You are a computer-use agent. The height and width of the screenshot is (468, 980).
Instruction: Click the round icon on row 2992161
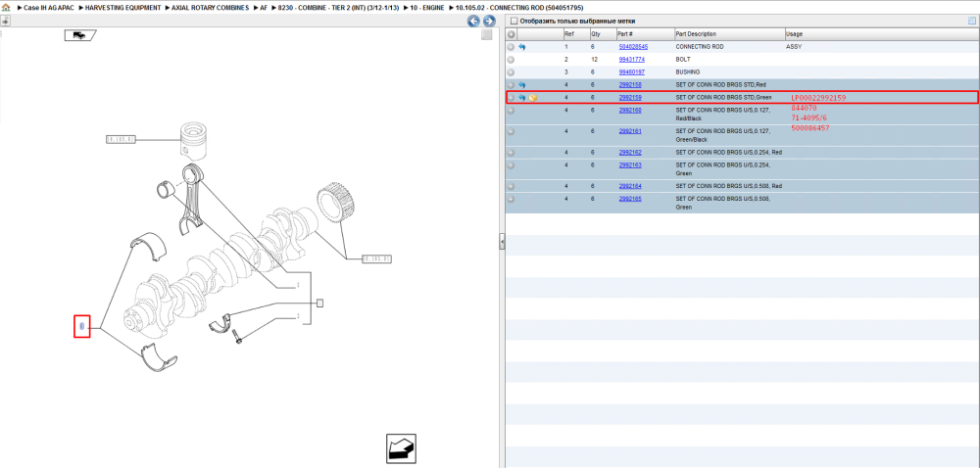point(511,131)
